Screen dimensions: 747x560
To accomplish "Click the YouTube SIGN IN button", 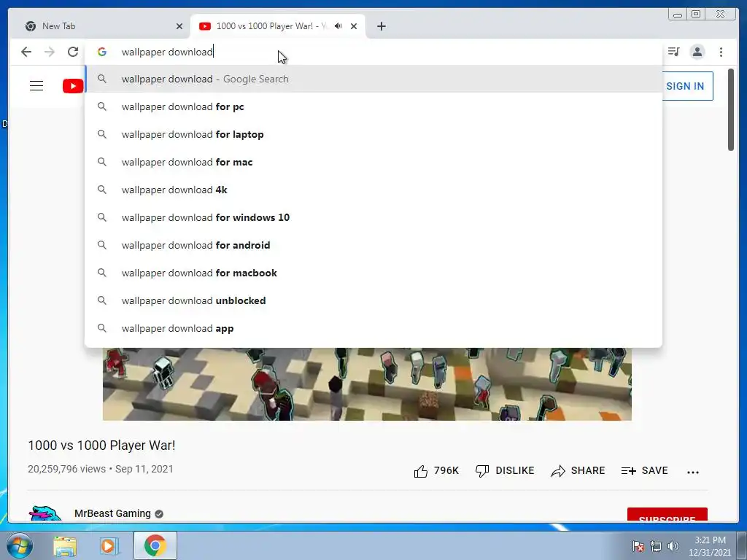I will point(686,86).
